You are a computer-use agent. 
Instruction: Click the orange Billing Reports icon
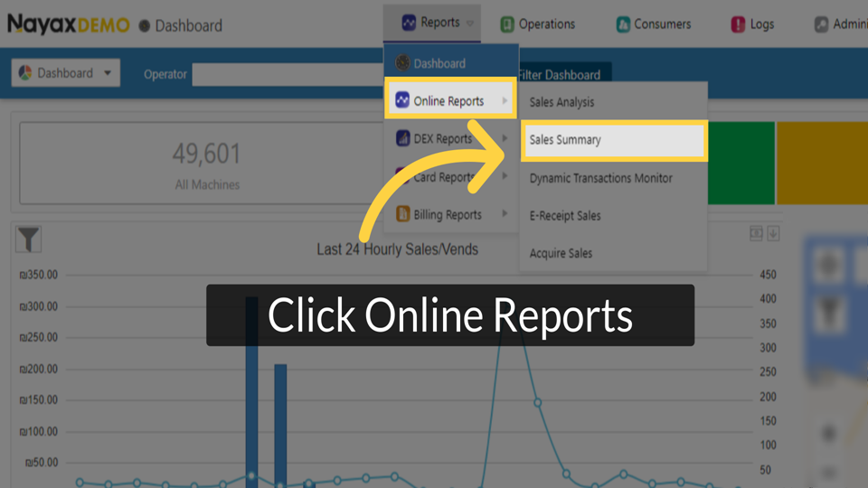pos(403,213)
